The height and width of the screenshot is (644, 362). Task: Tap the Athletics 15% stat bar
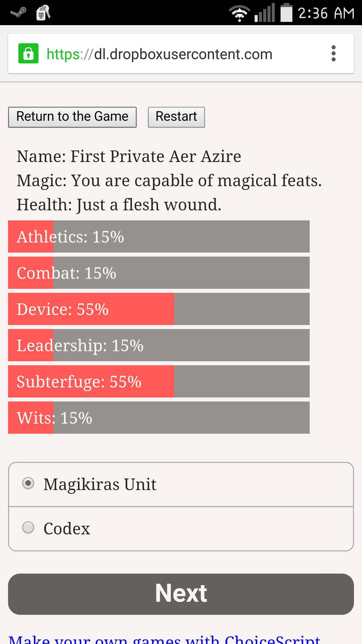[159, 236]
